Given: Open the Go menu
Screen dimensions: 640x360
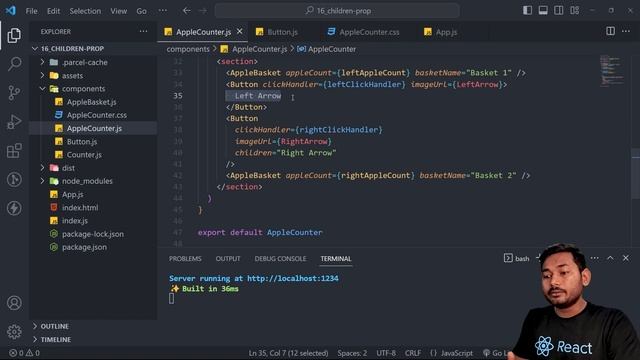Looking at the screenshot, I should 141,11.
